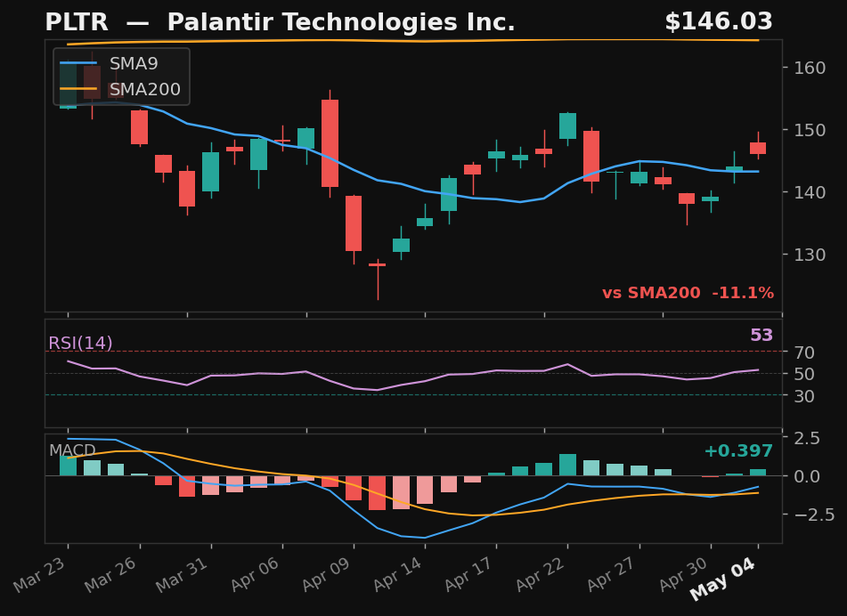Click the 160 price axis label
The image size is (847, 616).
(x=810, y=68)
